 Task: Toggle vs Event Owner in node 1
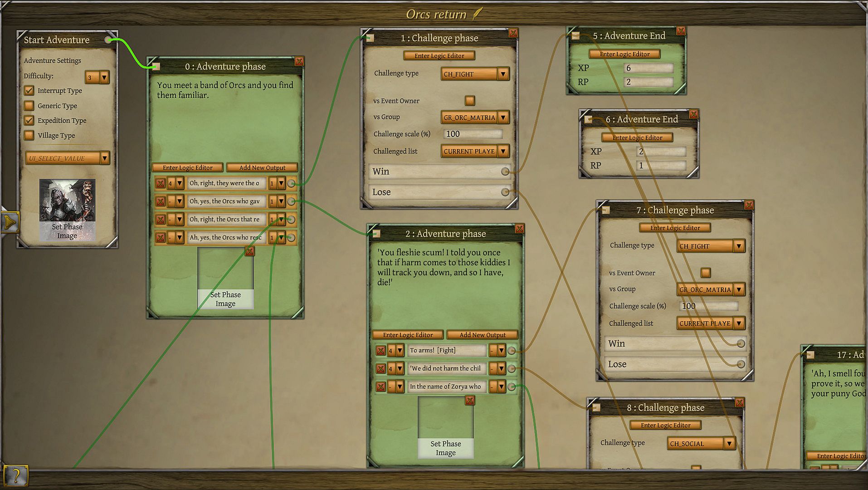click(470, 100)
